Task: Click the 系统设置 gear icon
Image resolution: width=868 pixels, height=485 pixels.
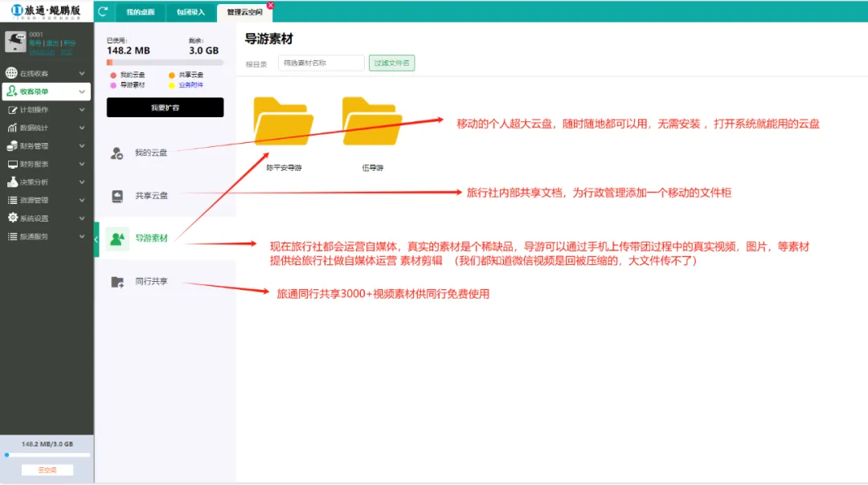Action: point(12,218)
